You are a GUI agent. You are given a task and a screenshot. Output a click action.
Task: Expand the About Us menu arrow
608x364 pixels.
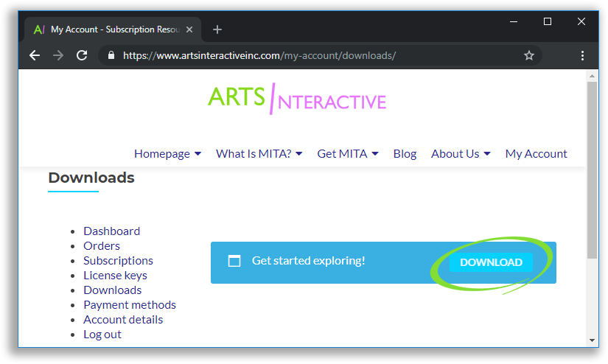pos(487,154)
